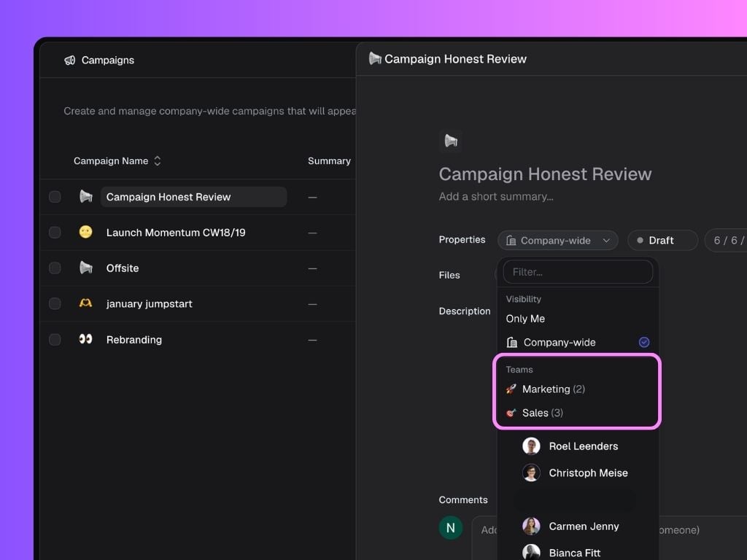The width and height of the screenshot is (747, 560).
Task: Click megaphone icon in Offsite row
Action: pyautogui.click(x=86, y=268)
